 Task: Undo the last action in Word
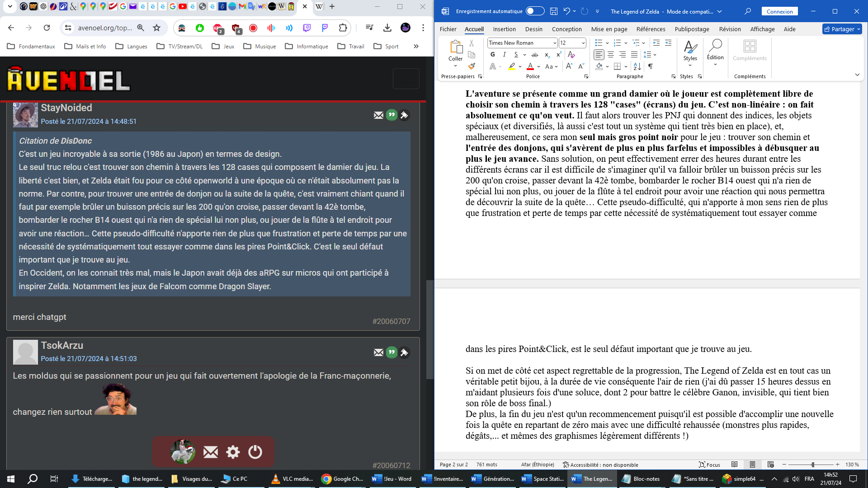tap(566, 11)
